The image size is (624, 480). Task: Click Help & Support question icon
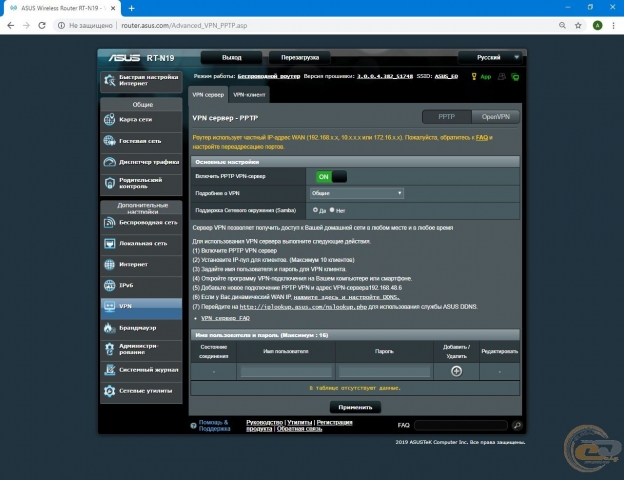pos(193,425)
